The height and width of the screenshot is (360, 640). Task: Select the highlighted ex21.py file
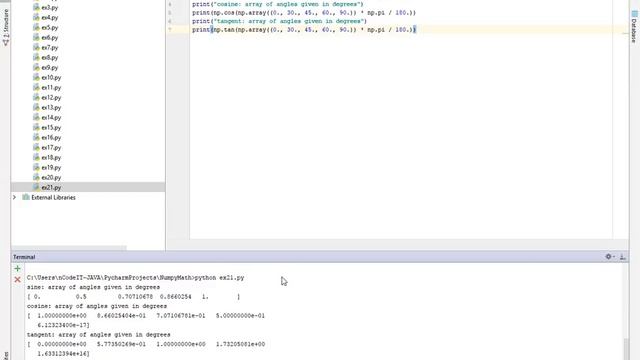[51, 188]
